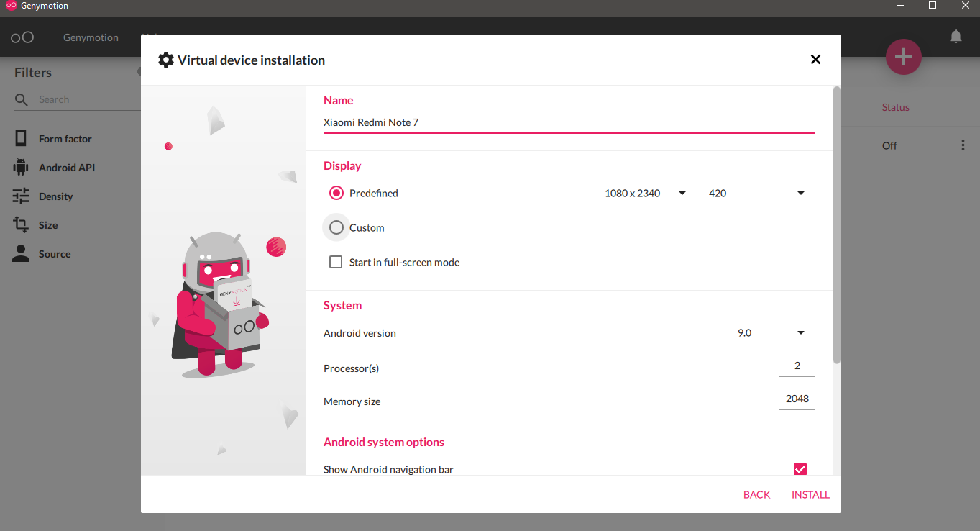
Task: Open the notifications bell
Action: (956, 37)
